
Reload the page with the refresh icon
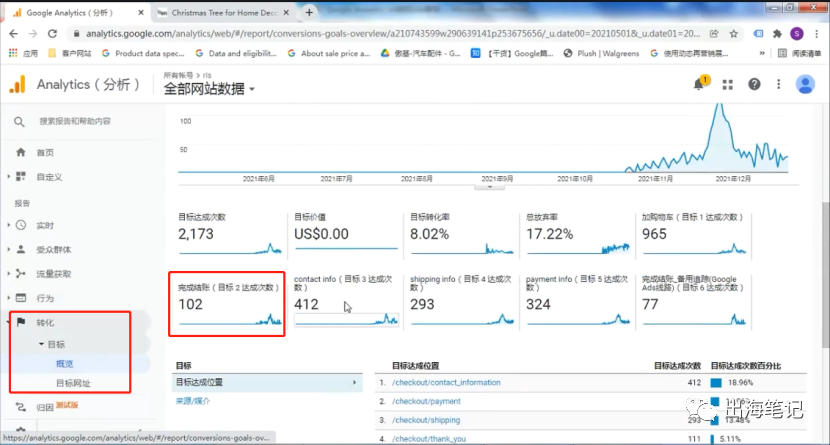(x=52, y=33)
